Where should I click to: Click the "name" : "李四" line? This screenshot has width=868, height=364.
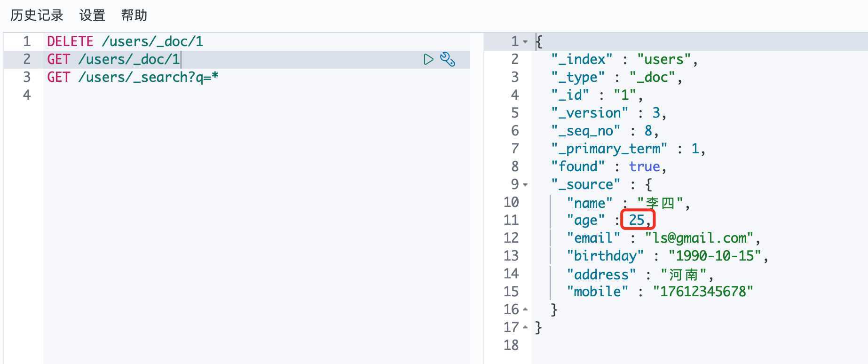click(x=628, y=203)
